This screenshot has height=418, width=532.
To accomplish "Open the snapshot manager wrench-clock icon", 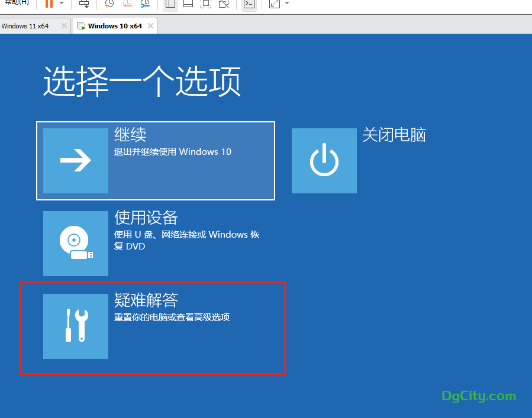I will [145, 4].
